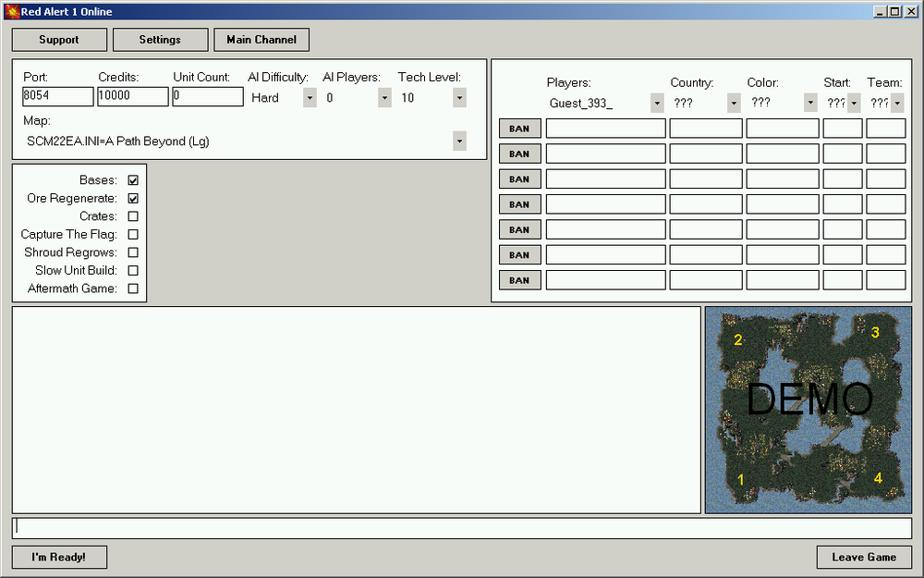Click the AI Difficulty: label

[278, 78]
